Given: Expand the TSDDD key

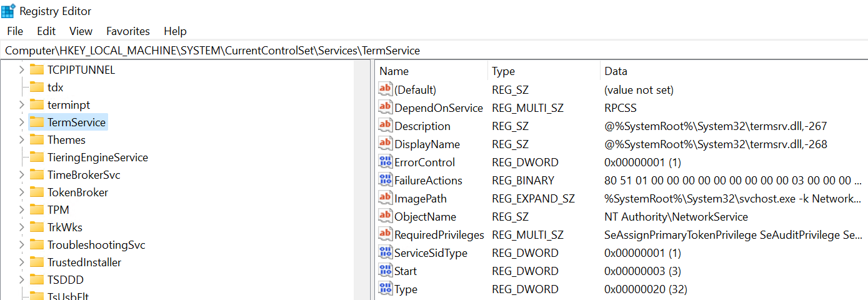Looking at the screenshot, I should tap(22, 279).
